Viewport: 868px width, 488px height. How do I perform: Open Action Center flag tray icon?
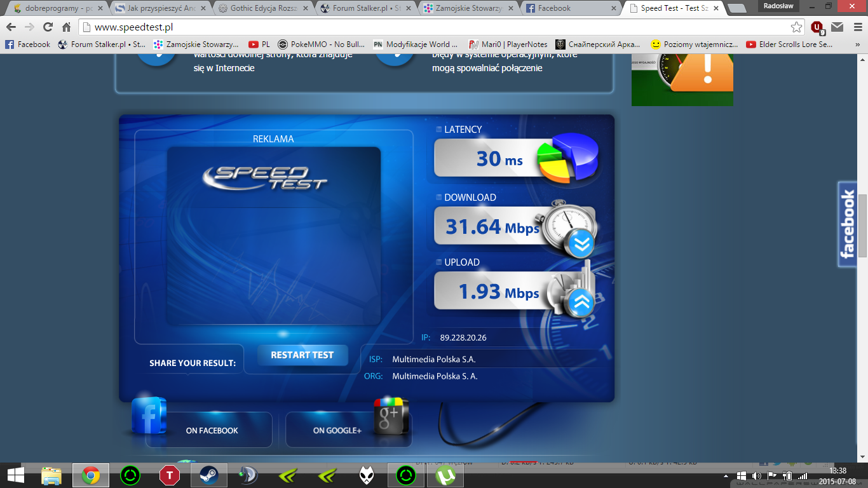click(x=772, y=476)
